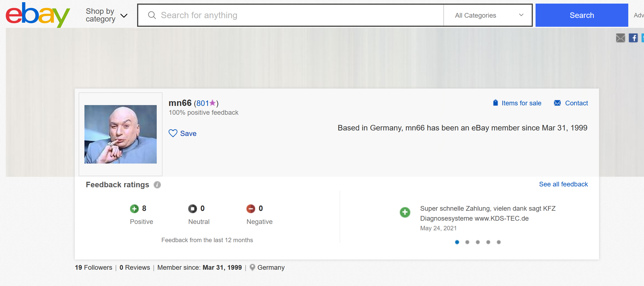
Task: Open Items for sale link
Action: click(x=521, y=103)
